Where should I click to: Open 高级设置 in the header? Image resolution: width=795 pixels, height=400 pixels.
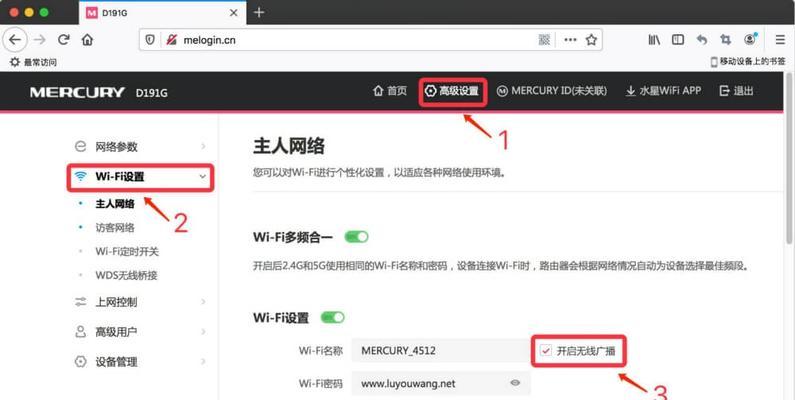[452, 91]
